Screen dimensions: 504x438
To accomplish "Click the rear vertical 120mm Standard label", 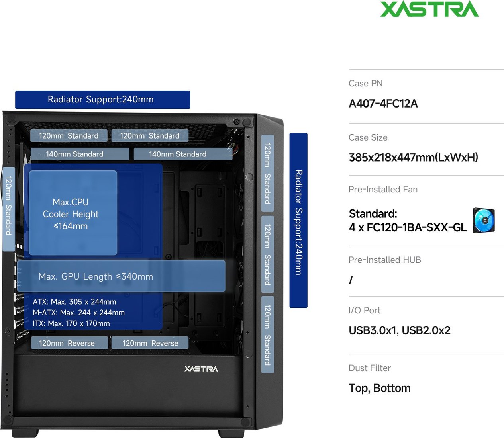I will pos(8,209).
